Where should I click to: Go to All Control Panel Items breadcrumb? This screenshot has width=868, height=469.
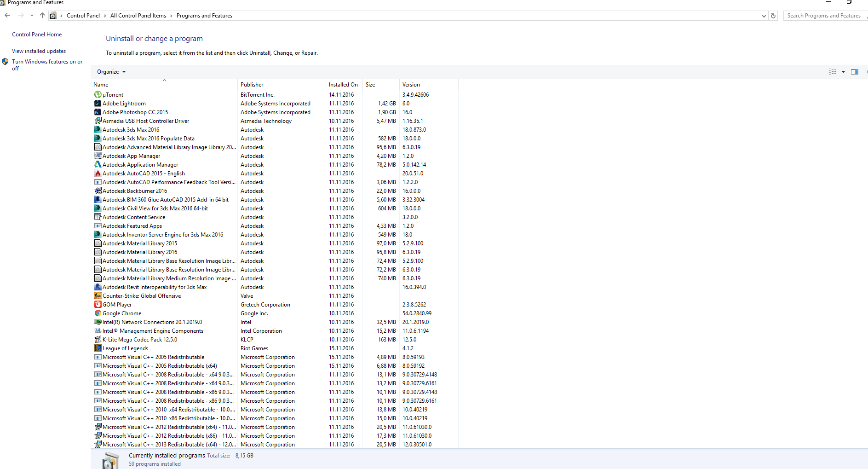coord(138,16)
